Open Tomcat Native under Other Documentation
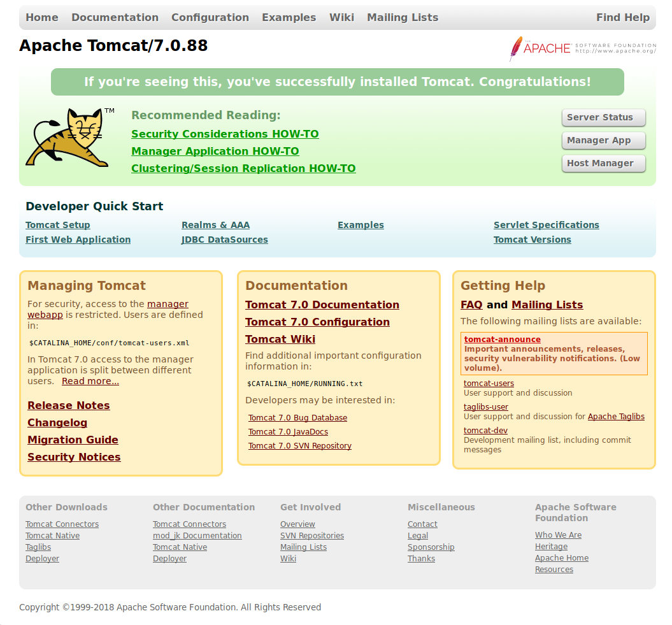 click(x=180, y=547)
